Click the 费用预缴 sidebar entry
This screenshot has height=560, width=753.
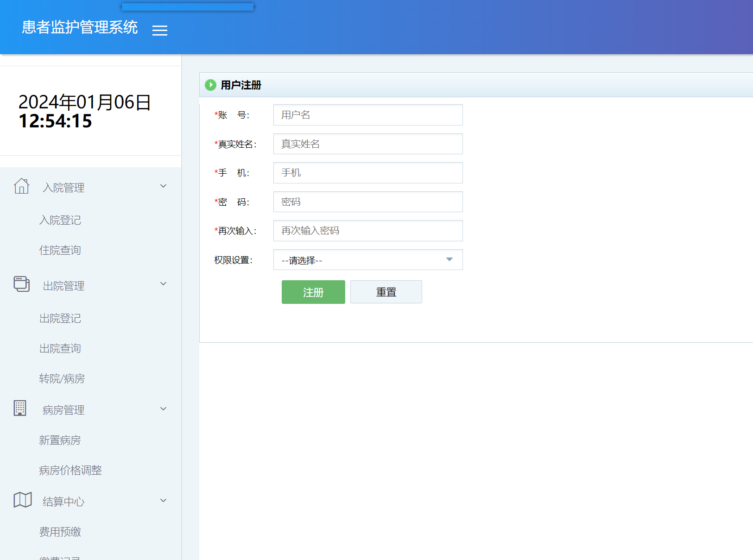click(60, 532)
